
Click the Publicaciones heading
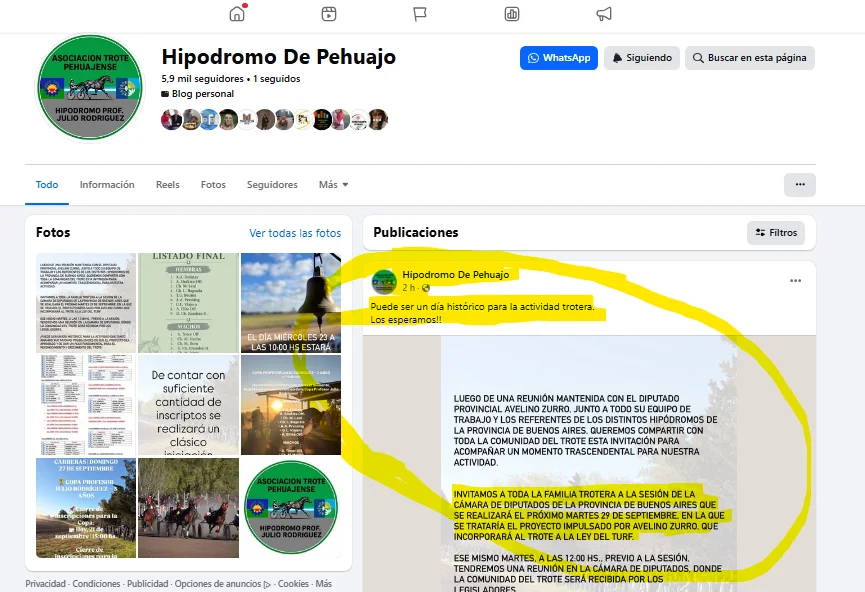click(x=416, y=233)
